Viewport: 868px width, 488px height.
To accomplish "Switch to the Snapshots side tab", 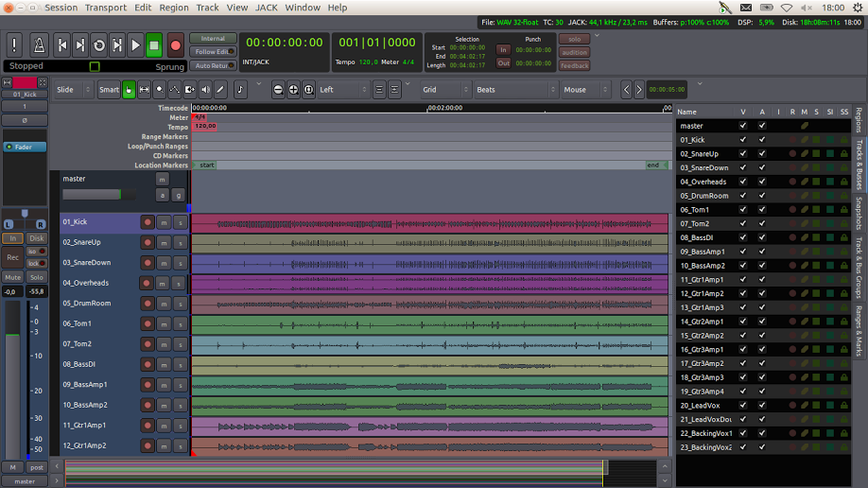I will coord(859,213).
